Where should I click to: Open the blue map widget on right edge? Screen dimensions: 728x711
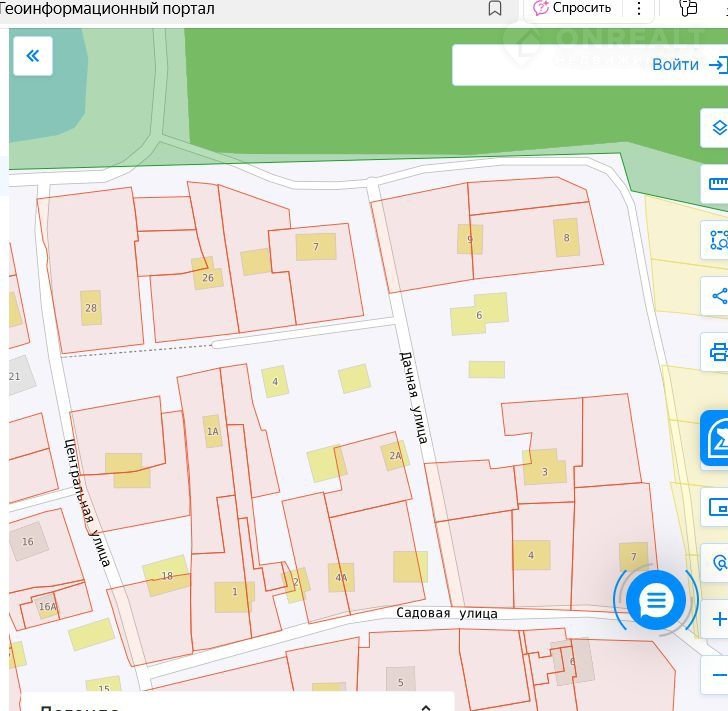coord(716,439)
